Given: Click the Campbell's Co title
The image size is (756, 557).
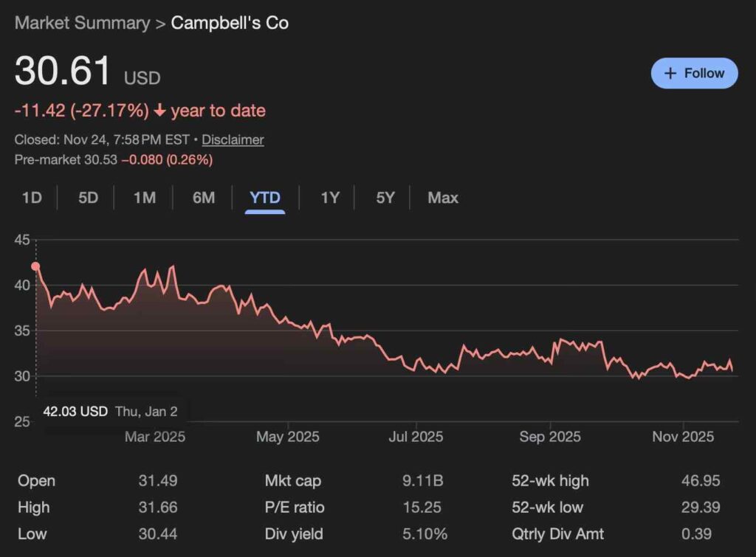Looking at the screenshot, I should 230,23.
